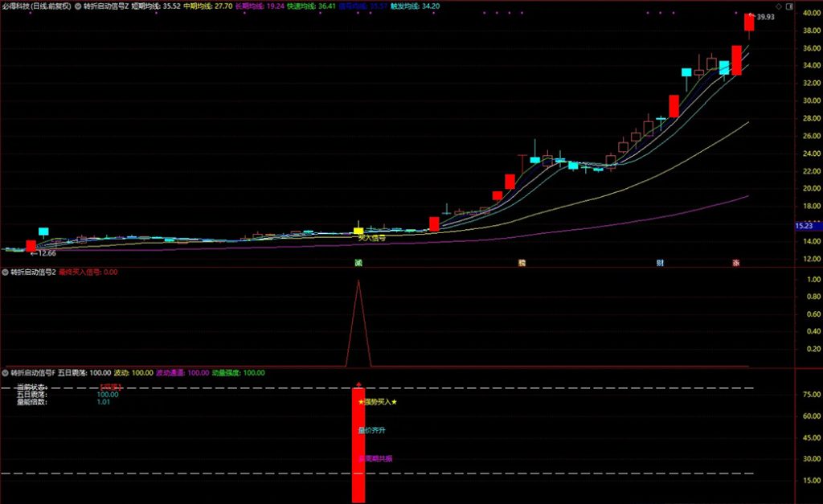Open the 转折启动信号F indicator dropdown arrow
Viewport: 823px width, 504px height.
(x=5, y=373)
